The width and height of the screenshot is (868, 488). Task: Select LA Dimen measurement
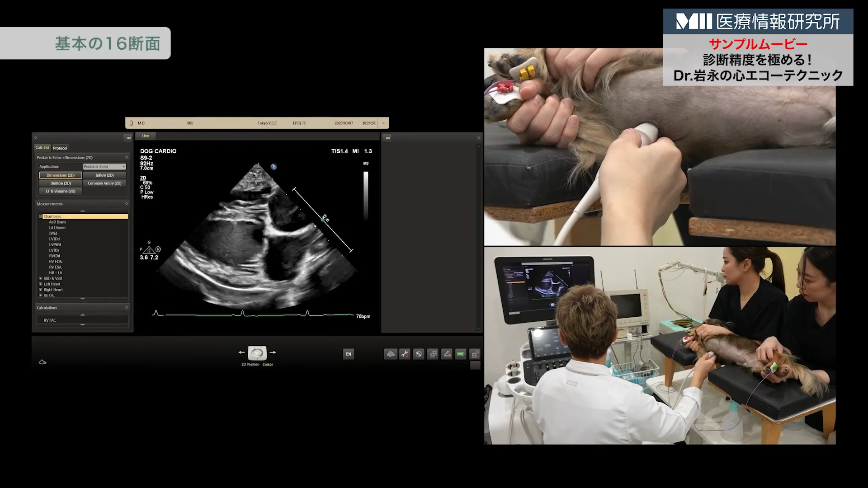(x=57, y=228)
